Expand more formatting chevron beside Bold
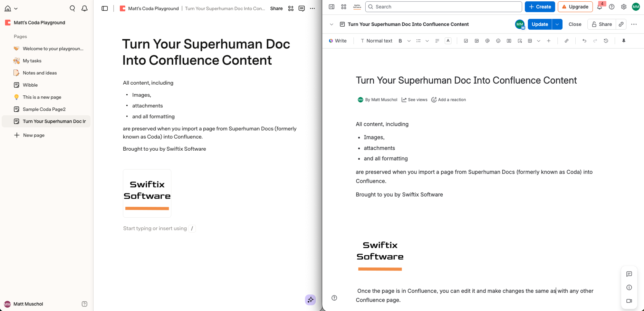The height and width of the screenshot is (311, 644). pos(409,41)
